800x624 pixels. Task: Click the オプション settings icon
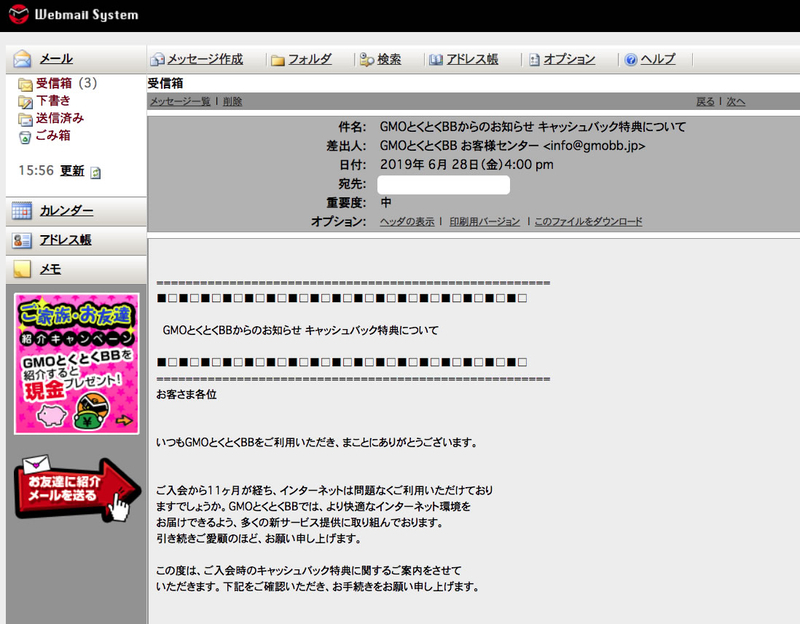534,60
